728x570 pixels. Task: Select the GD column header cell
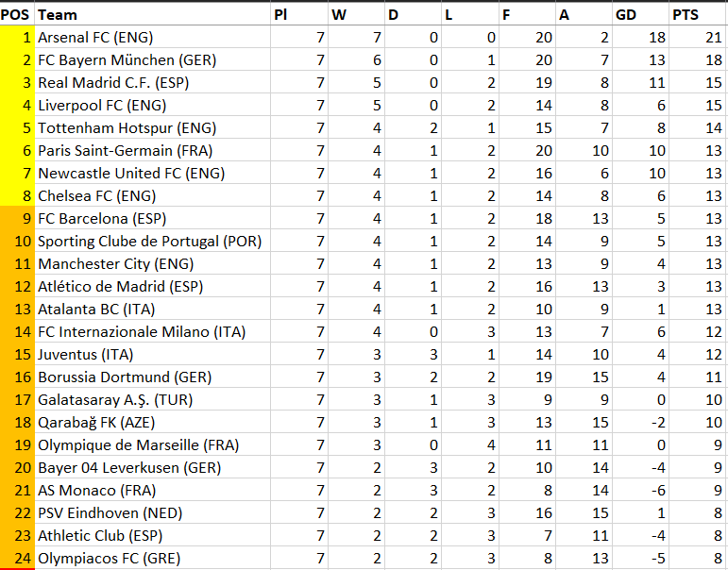tap(641, 14)
